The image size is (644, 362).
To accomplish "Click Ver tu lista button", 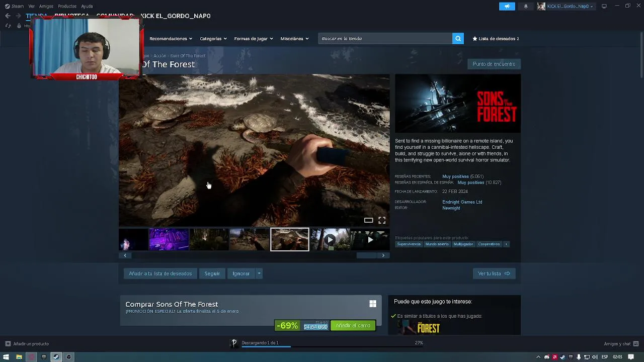I will (x=494, y=274).
